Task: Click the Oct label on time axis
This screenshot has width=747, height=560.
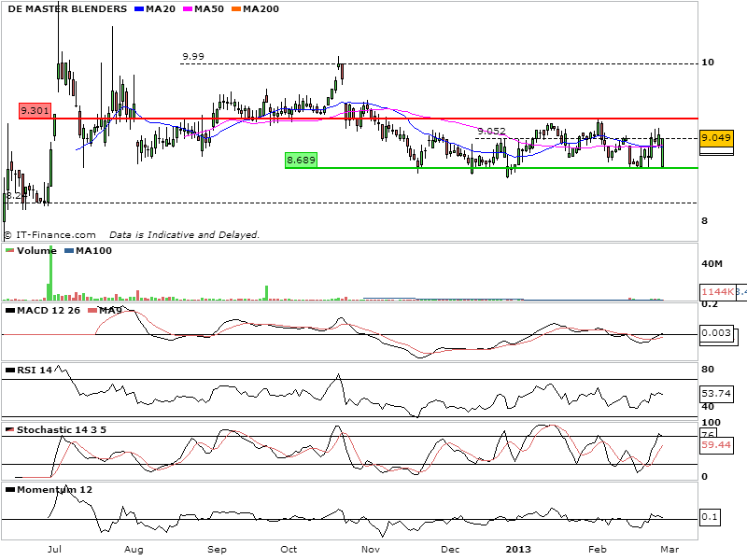Action: pos(289,550)
